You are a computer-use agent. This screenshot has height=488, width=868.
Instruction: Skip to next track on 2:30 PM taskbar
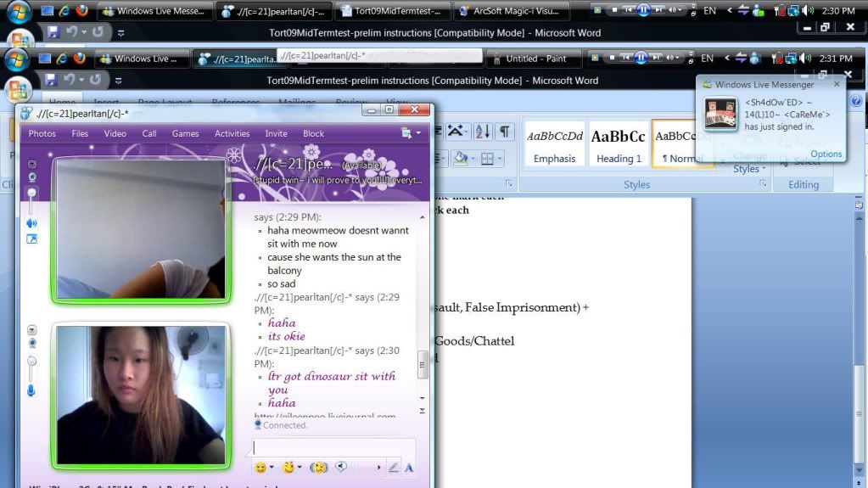click(658, 10)
